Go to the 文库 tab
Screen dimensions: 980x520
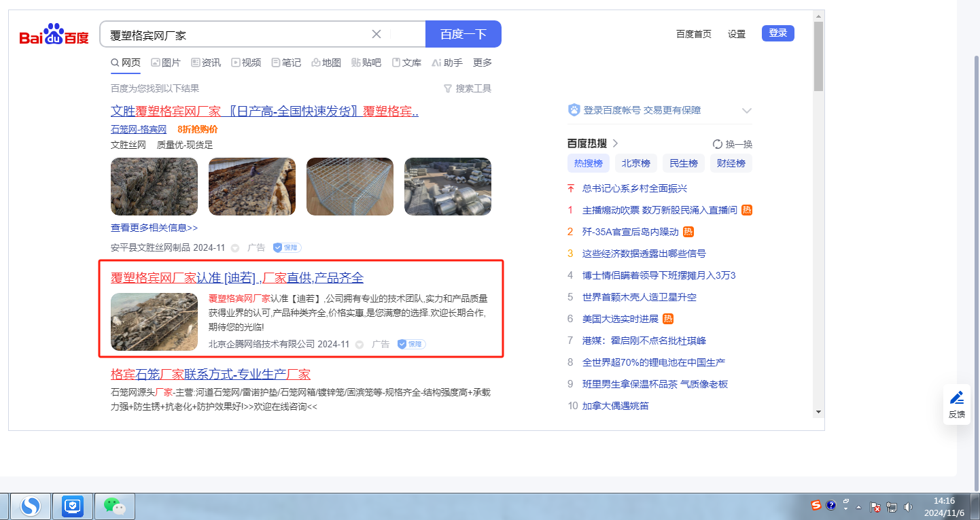(x=406, y=63)
